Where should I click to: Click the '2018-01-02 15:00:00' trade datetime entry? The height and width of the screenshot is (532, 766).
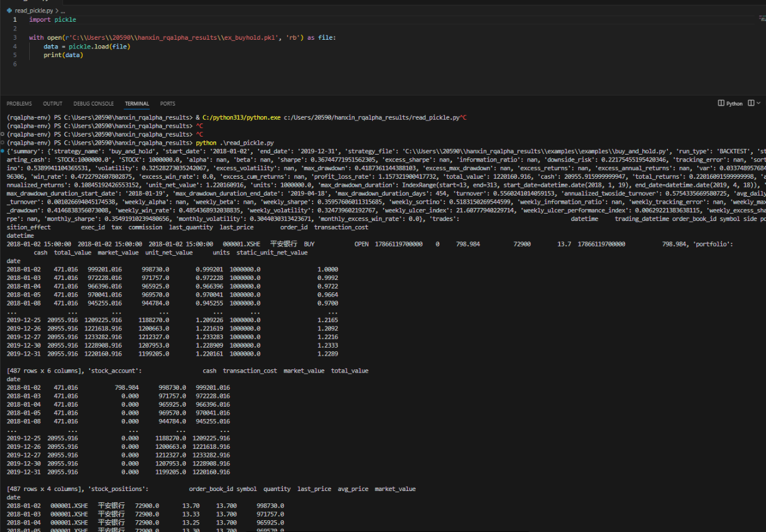click(39, 244)
